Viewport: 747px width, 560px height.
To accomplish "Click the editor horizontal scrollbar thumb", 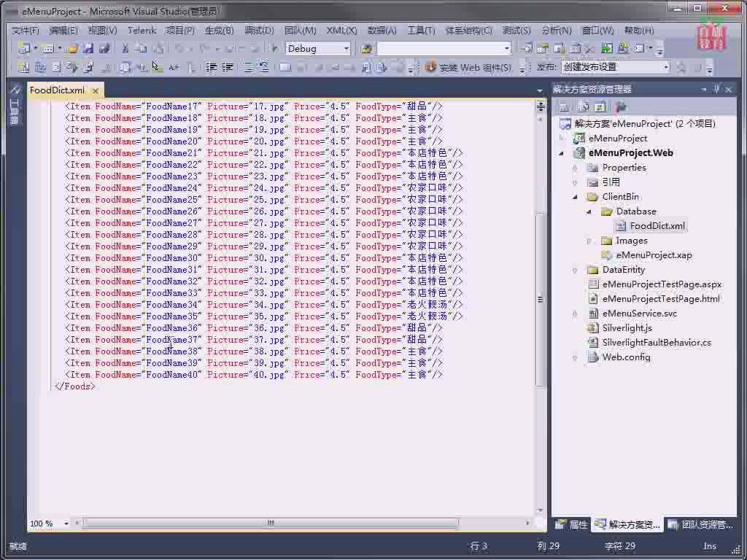I will click(270, 523).
